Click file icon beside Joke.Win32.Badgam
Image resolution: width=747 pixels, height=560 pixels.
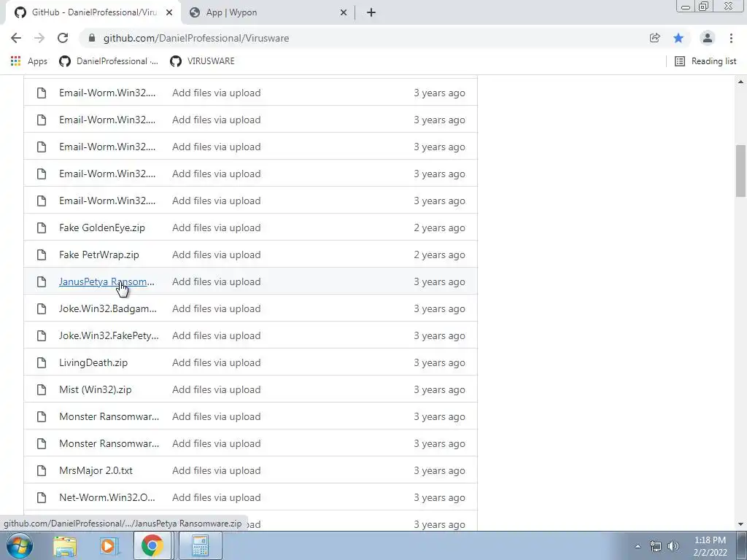(x=42, y=308)
